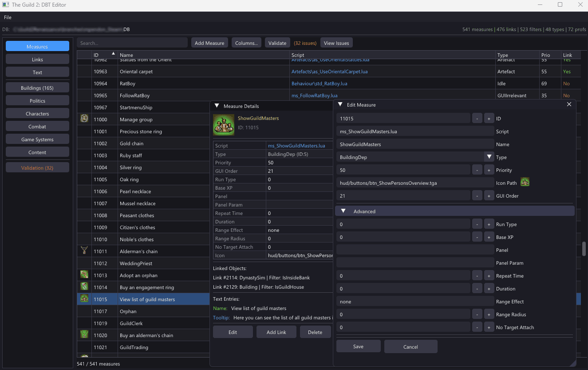Click ShowGuildMasters thumbnail in Measure Details
This screenshot has width=588, height=370.
point(224,124)
